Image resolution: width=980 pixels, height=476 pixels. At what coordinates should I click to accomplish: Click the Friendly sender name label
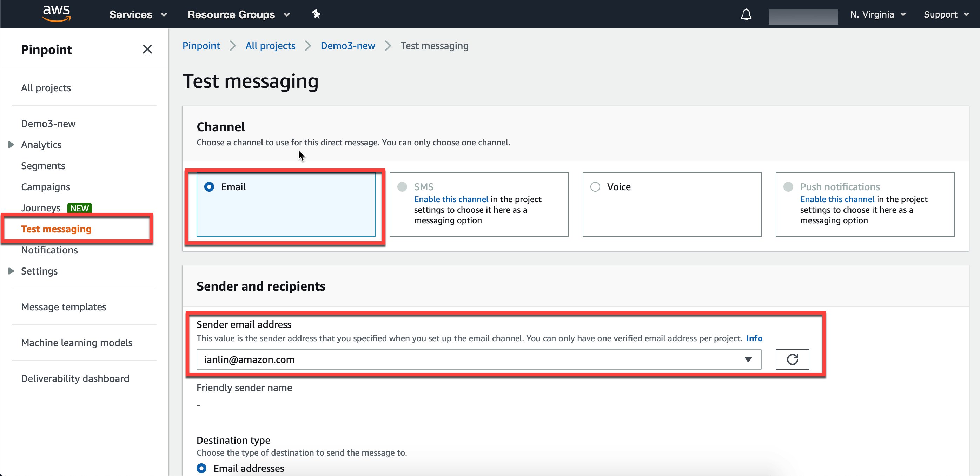[x=244, y=387]
